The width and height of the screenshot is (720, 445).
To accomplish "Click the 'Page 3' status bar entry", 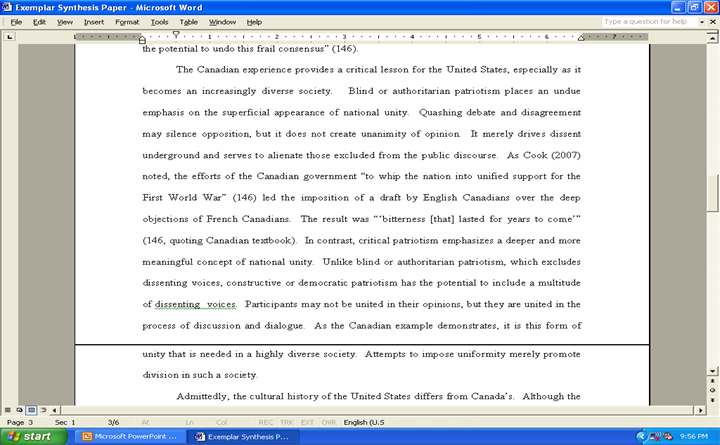I will point(20,422).
